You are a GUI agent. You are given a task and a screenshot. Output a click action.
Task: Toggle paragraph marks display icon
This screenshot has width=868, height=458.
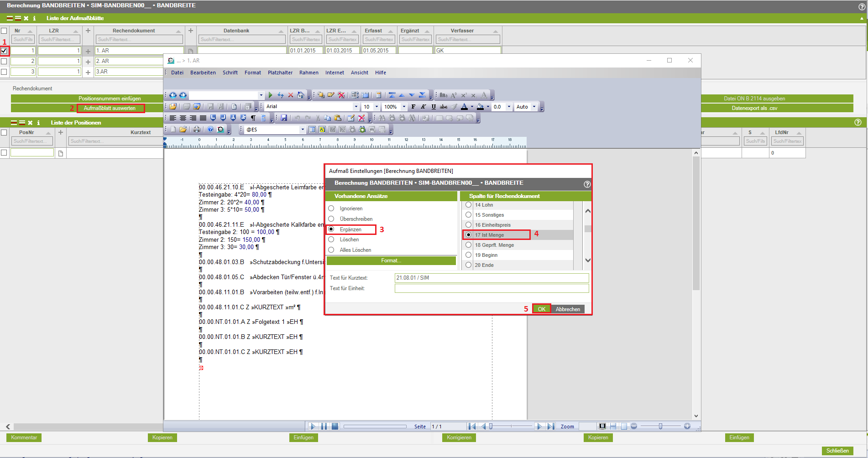(x=253, y=118)
